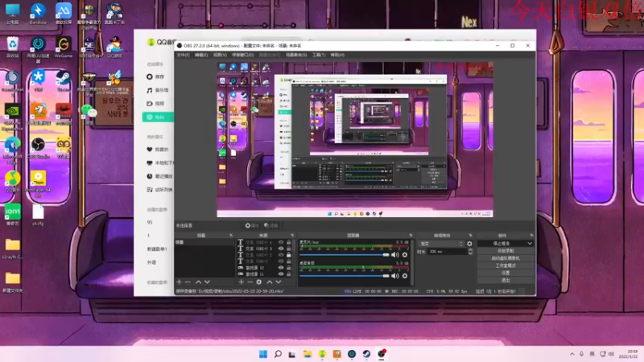Image resolution: width=644 pixels, height=362 pixels.
Task: Pop out the Controls dock
Action: tap(531, 235)
